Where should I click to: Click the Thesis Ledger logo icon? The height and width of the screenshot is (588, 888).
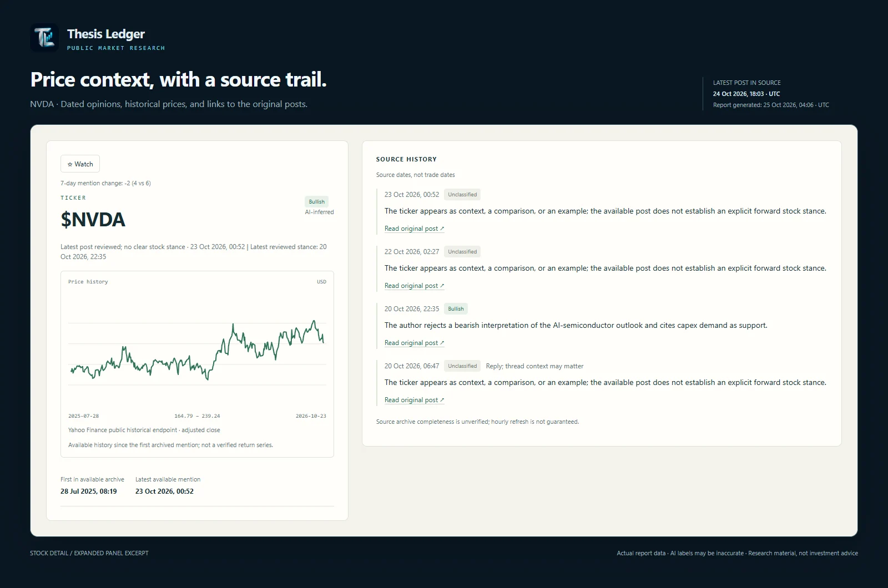(44, 38)
